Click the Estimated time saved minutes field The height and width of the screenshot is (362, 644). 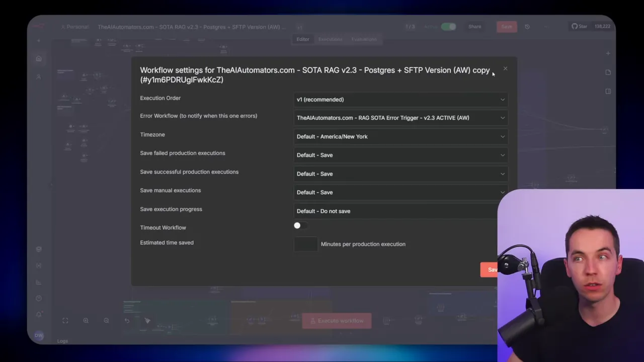point(306,244)
